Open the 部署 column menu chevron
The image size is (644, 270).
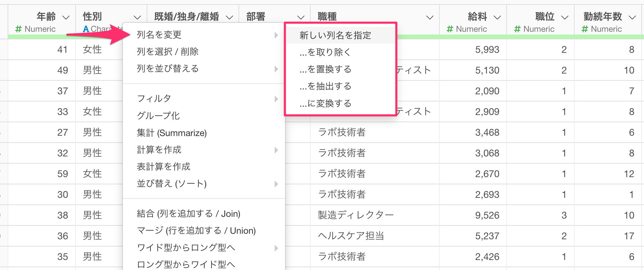(301, 17)
